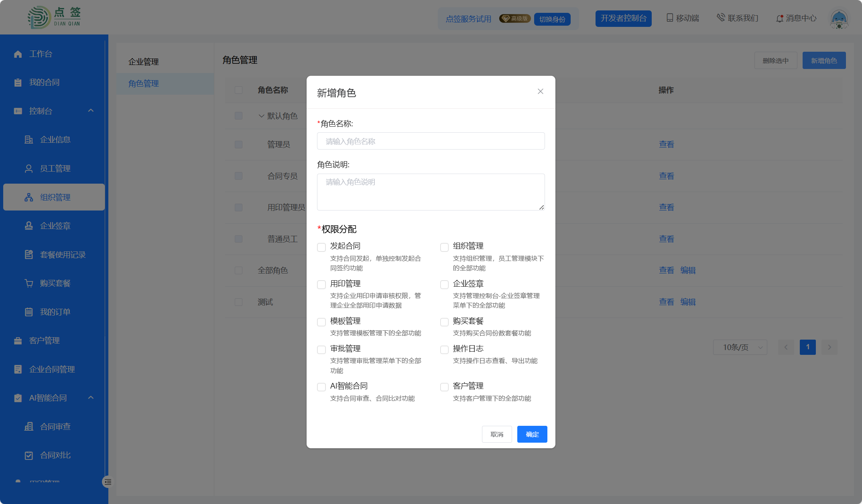Check the 用印管理 permission

click(321, 285)
